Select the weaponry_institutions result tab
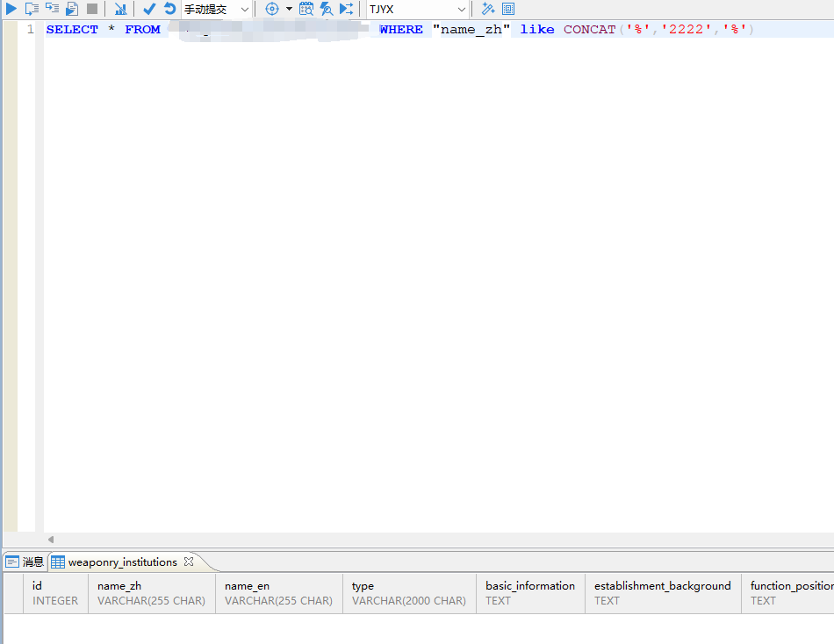Image resolution: width=834 pixels, height=644 pixels. coord(122,562)
